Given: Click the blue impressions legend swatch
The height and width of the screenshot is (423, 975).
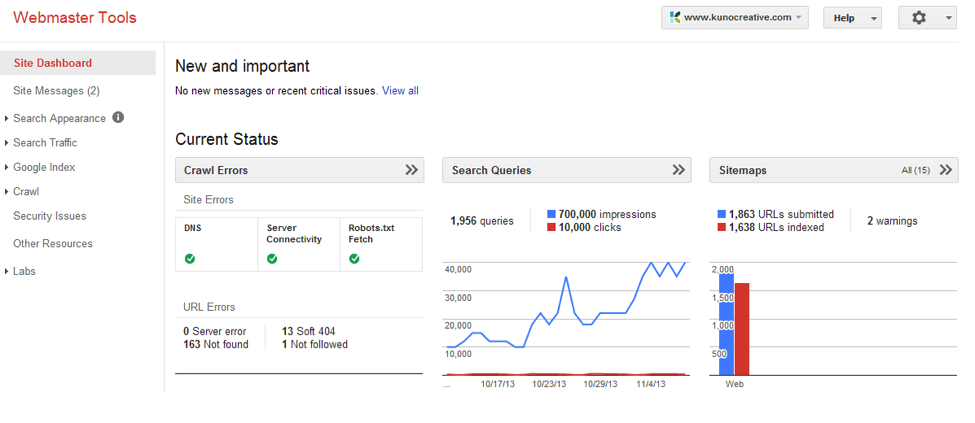Looking at the screenshot, I should pos(552,214).
